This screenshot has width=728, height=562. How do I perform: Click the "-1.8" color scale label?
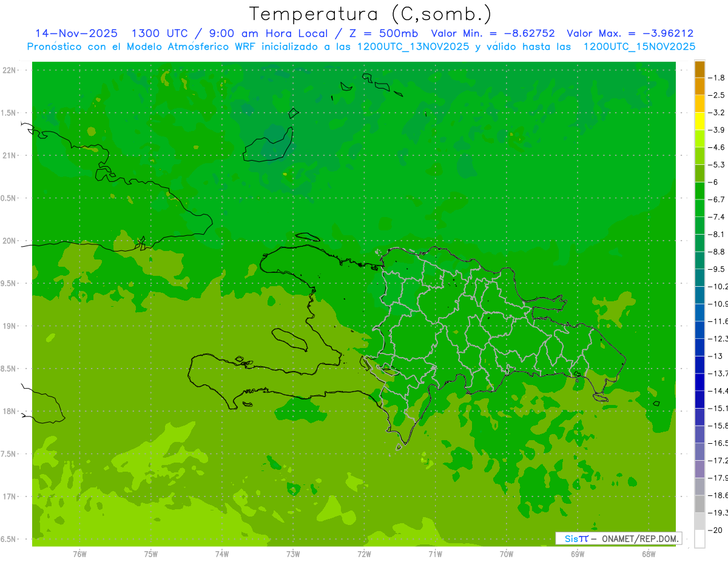pos(718,78)
